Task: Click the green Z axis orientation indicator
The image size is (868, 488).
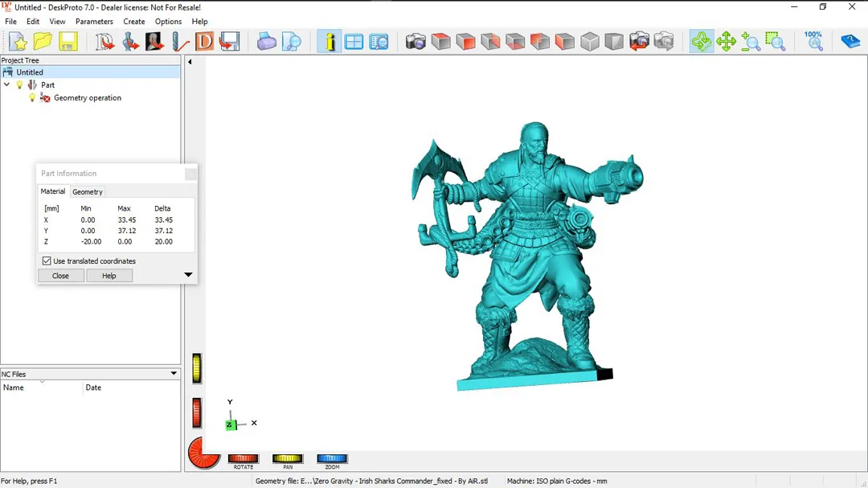Action: tap(231, 424)
